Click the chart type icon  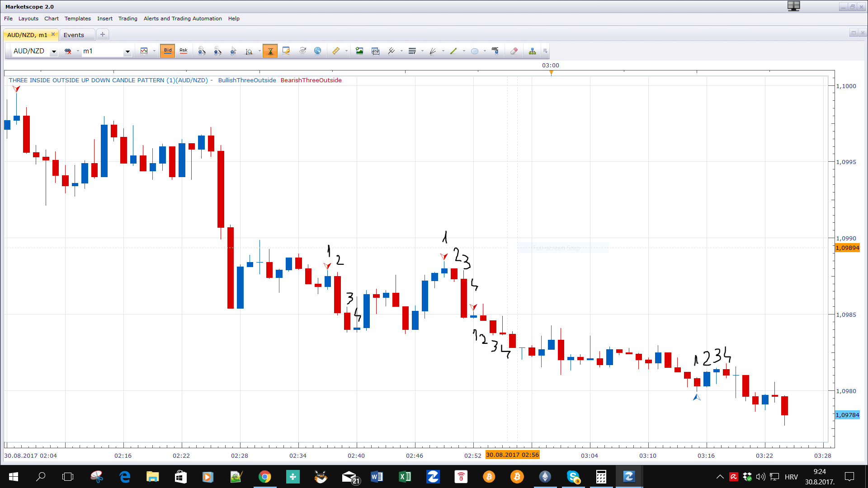pyautogui.click(x=144, y=51)
